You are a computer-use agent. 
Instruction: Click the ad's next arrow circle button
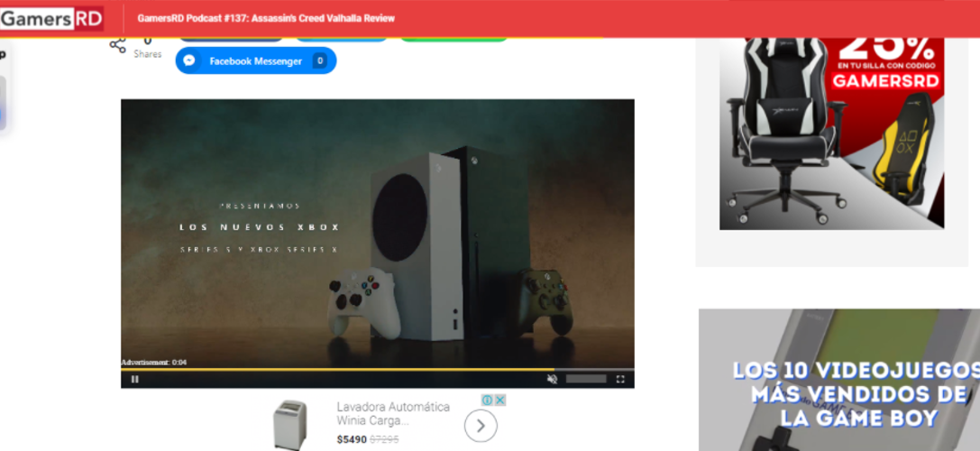click(x=481, y=426)
